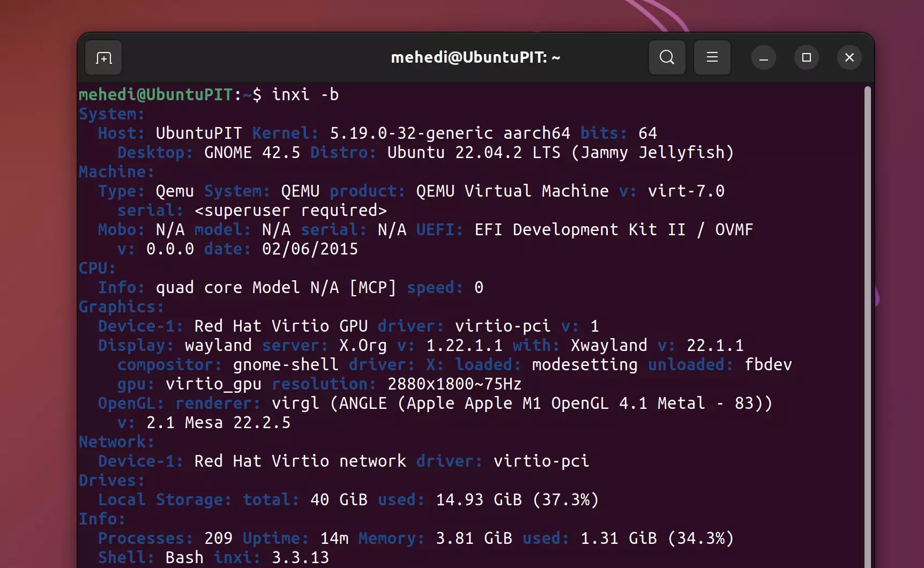924x568 pixels.
Task: Open a new terminal tab
Action: pyautogui.click(x=103, y=57)
